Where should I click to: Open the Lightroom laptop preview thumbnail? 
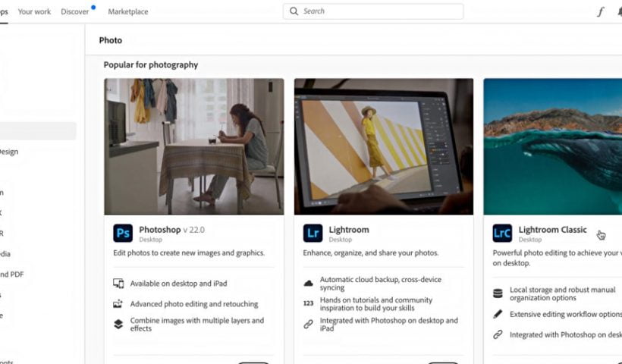coord(384,146)
